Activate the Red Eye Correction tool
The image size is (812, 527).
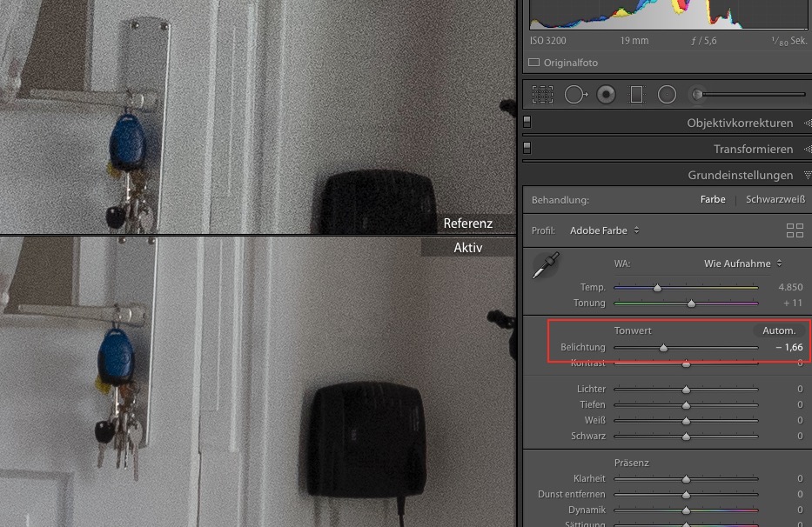tap(607, 94)
